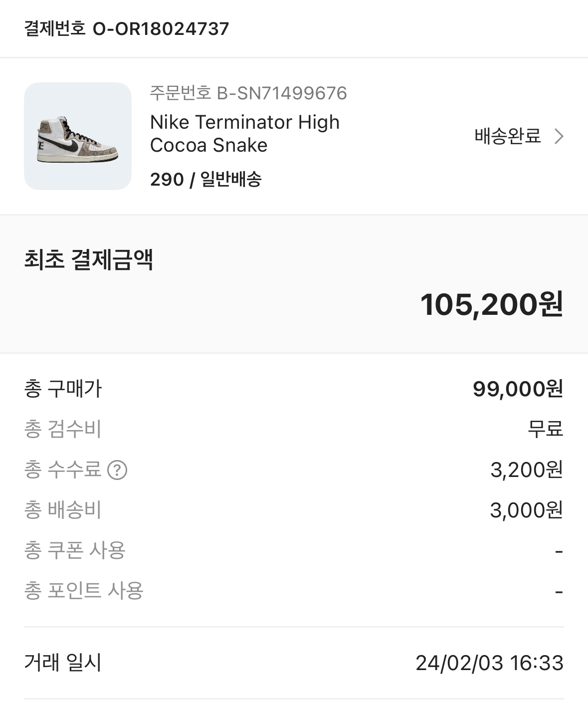This screenshot has height=707, width=588.
Task: Click the 결제번호 O-OR18024737 header
Action: pos(127,29)
